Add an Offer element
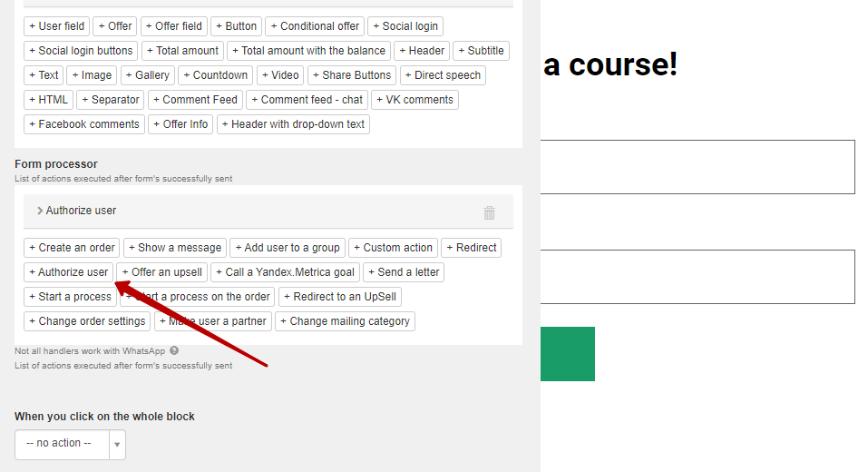 tap(115, 26)
